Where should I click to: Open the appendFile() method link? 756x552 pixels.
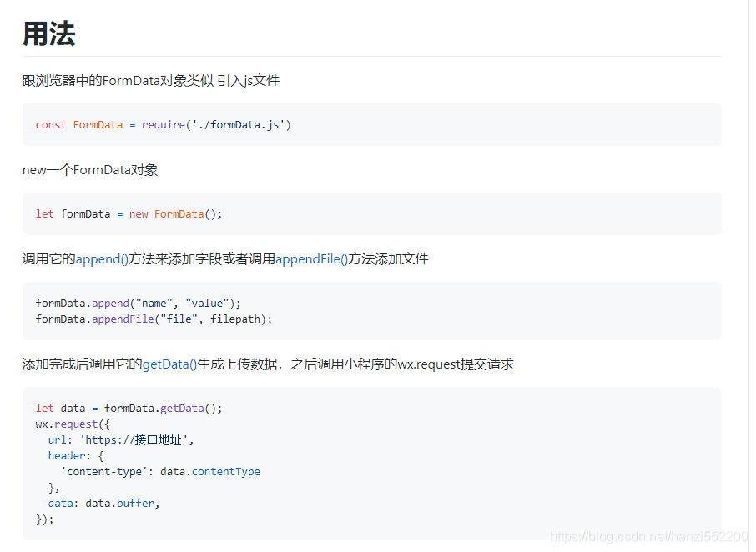point(311,259)
